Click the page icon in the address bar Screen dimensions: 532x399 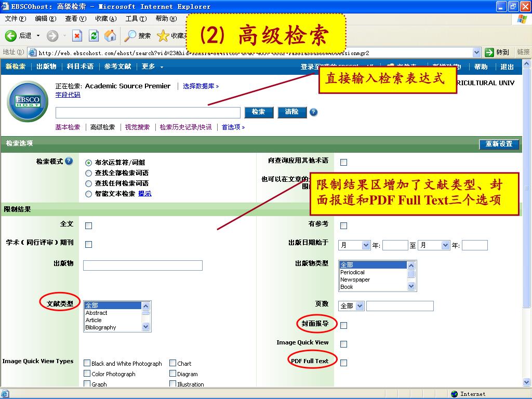33,52
